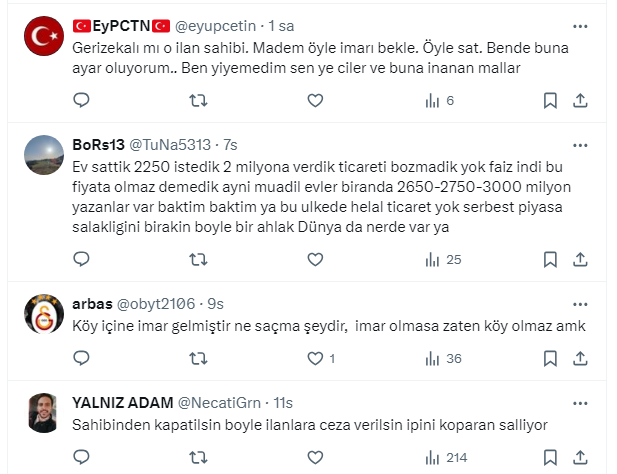Expand more menu on YALNIZ ADAM tweet
Viewport: 617px width, 474px height.
pos(580,401)
